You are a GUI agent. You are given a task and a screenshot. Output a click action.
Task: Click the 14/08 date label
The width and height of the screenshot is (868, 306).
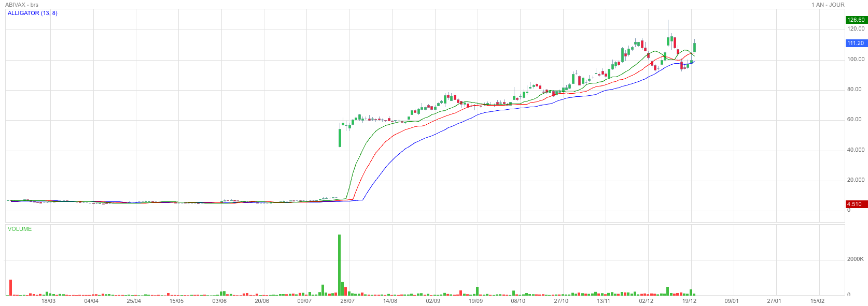390,301
